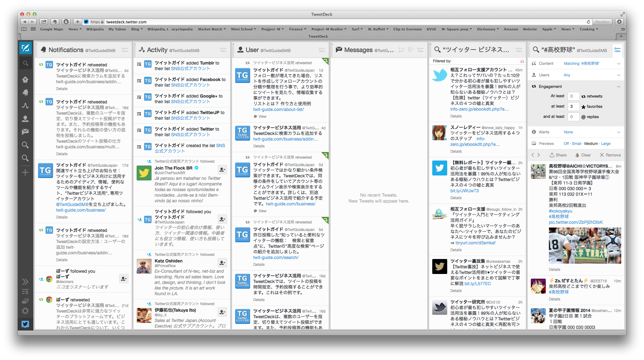The width and height of the screenshot is (644, 360).
Task: Click View under the twit-guide.com/about-list/ tweet
Action: click(260, 117)
